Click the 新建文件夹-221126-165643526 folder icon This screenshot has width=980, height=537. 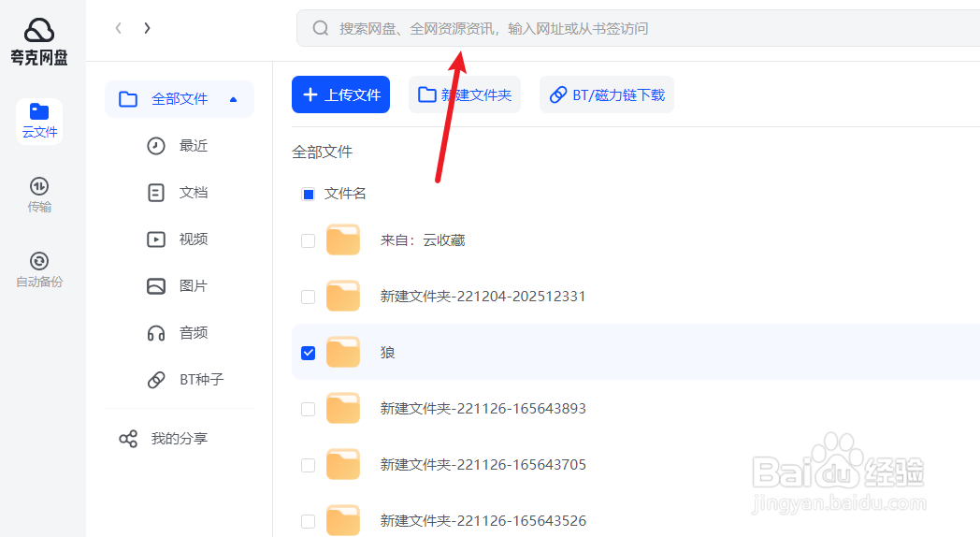(343, 521)
